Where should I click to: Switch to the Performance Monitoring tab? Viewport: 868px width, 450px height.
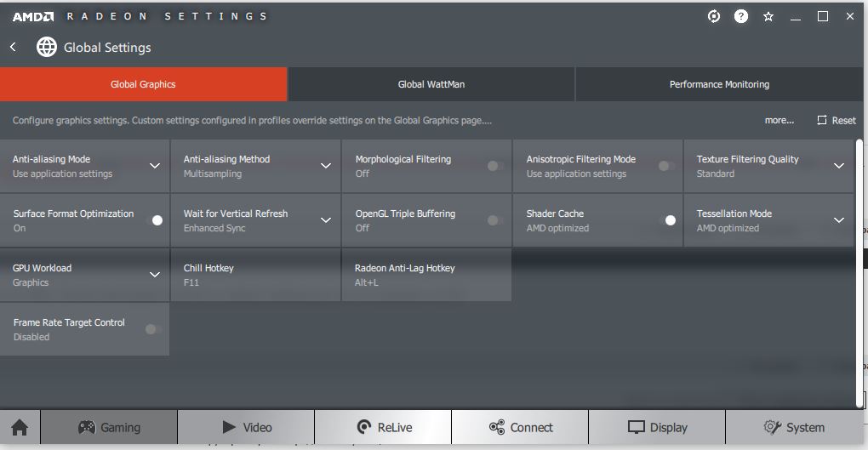(x=719, y=84)
